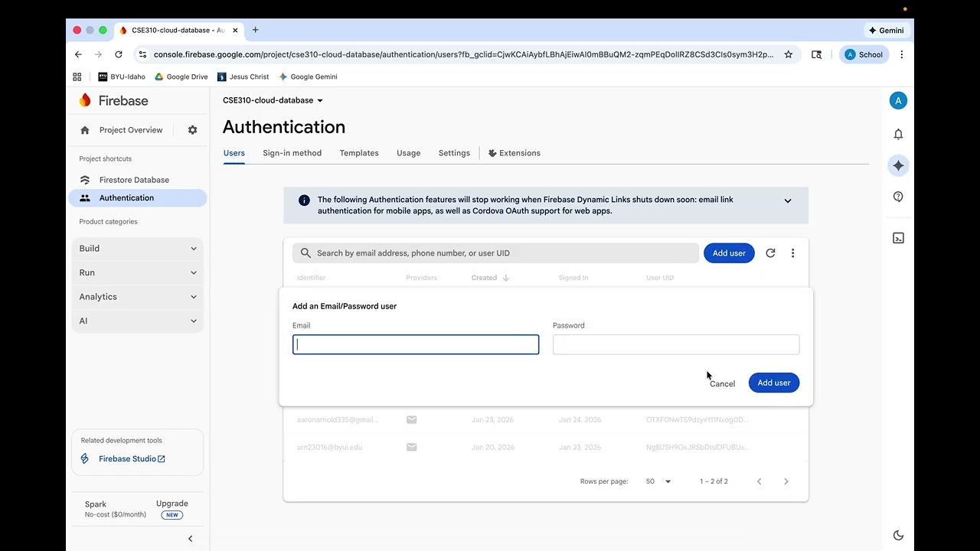Open Gemini in Firebase sparkle icon
Image resolution: width=980 pixels, height=551 pixels.
[x=898, y=165]
